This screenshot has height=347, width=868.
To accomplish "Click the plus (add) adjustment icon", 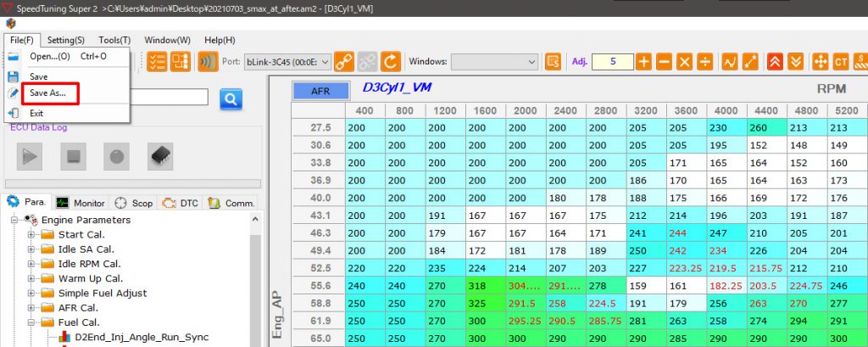I will [644, 62].
